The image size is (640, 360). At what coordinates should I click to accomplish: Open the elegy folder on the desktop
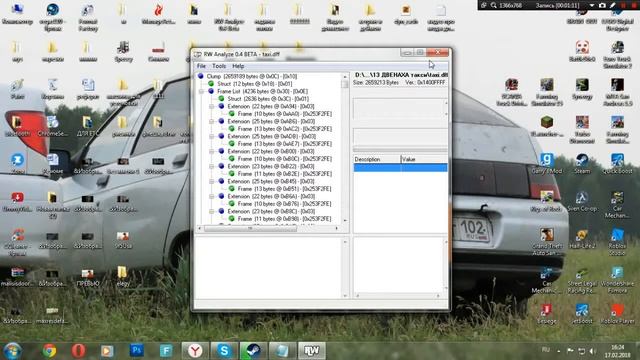pos(122,276)
